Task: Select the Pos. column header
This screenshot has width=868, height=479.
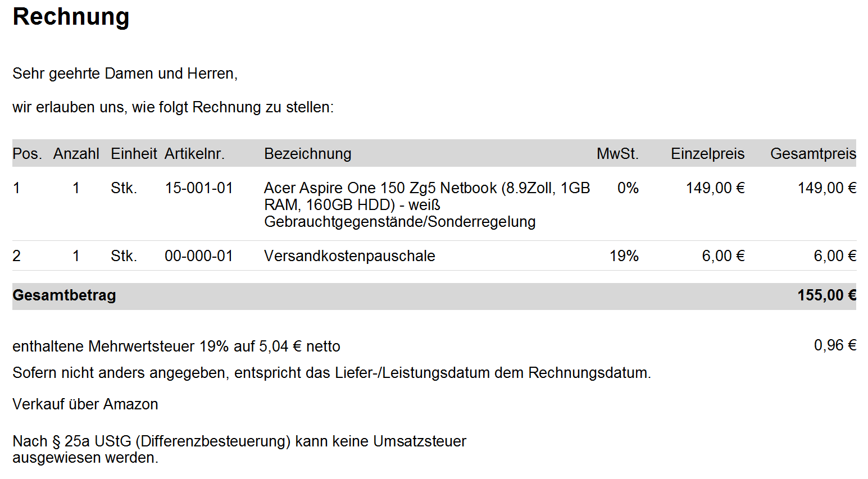Action: [x=28, y=154]
